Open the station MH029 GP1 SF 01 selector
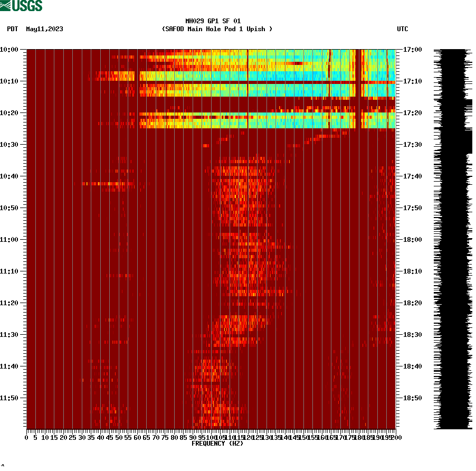The height and width of the screenshot is (471, 476). point(213,22)
